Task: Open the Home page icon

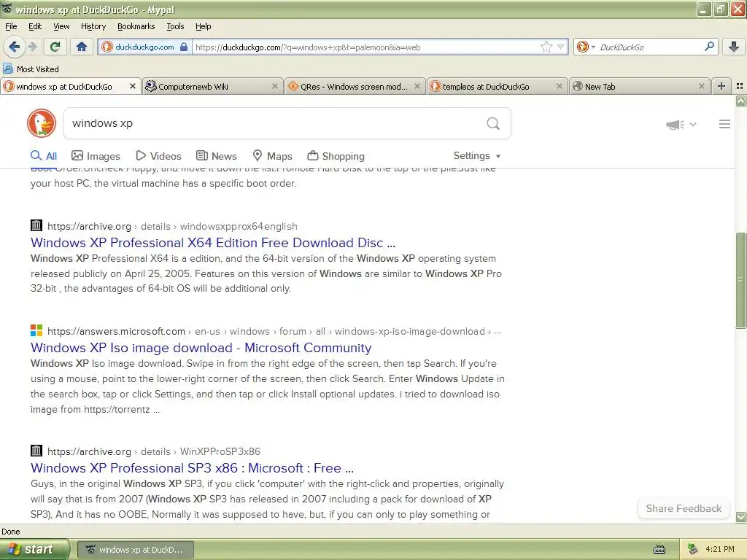Action: pos(82,47)
